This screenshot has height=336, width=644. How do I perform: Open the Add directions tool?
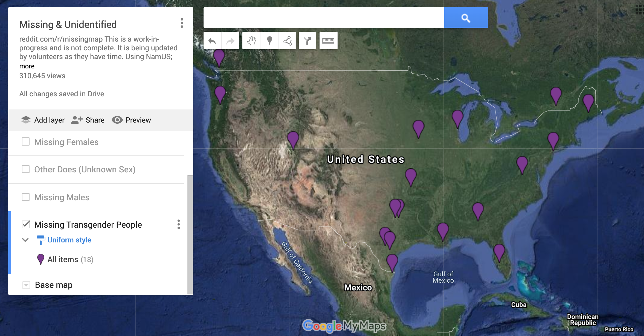pos(307,41)
